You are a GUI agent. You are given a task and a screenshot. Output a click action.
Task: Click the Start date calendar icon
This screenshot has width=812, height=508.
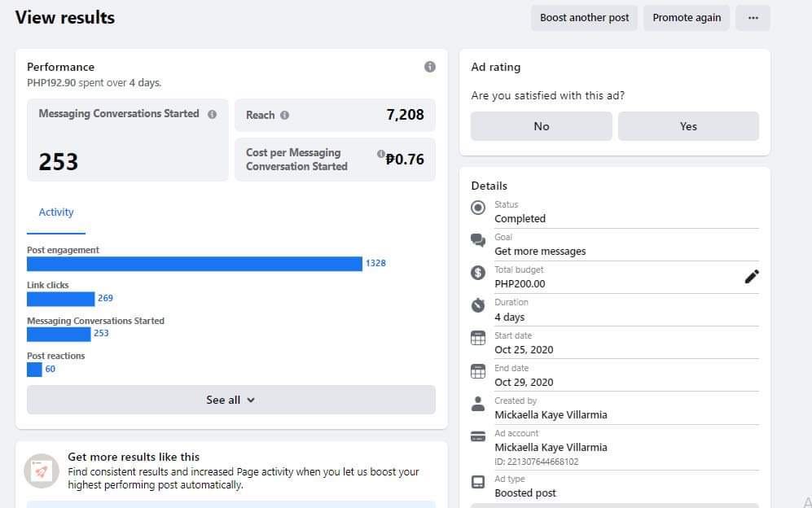[478, 339]
